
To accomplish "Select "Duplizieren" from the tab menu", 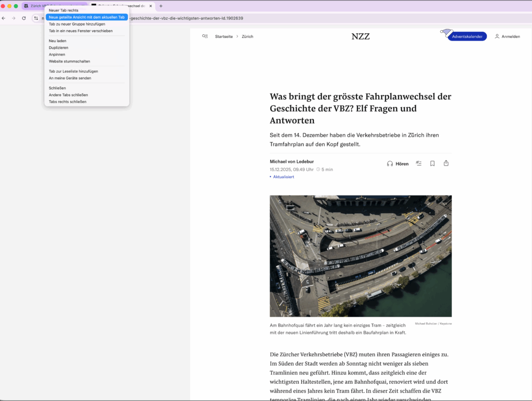I will 58,48.
